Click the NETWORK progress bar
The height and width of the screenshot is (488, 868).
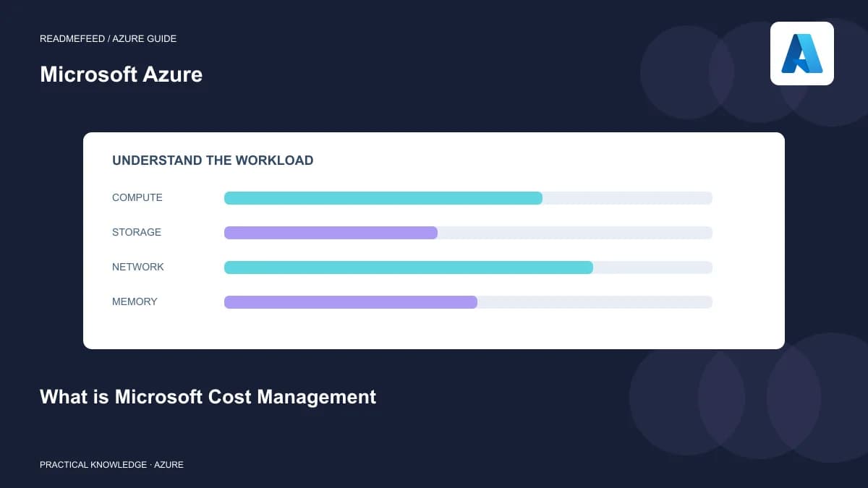[468, 267]
